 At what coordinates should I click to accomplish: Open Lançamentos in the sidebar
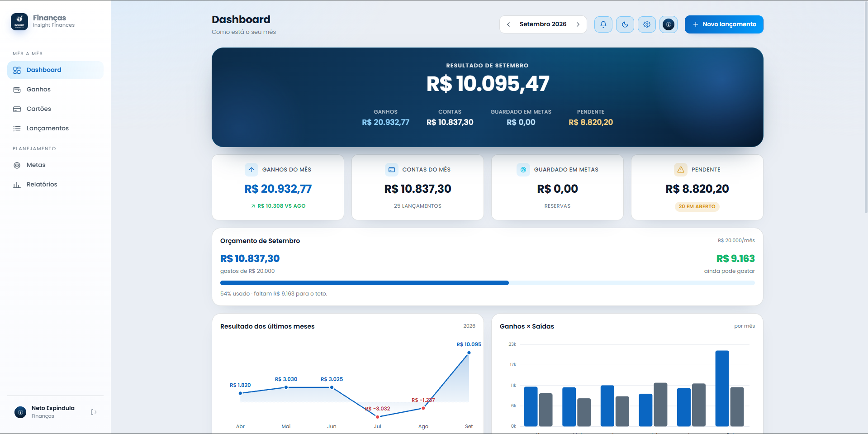(55, 129)
